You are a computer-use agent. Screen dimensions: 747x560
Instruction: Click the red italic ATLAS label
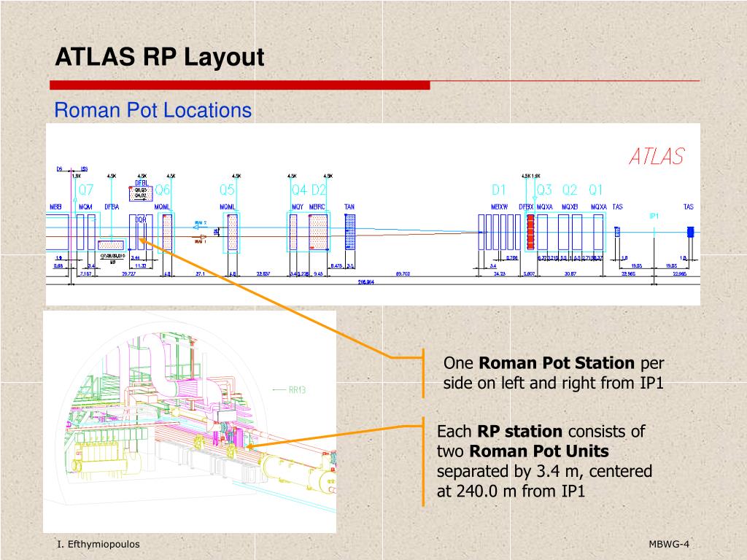(x=657, y=156)
